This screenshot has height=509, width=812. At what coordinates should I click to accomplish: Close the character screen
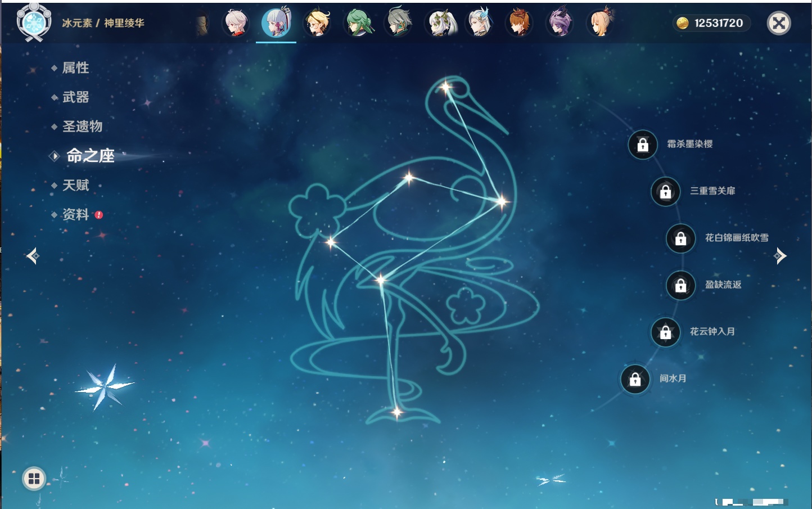[779, 23]
